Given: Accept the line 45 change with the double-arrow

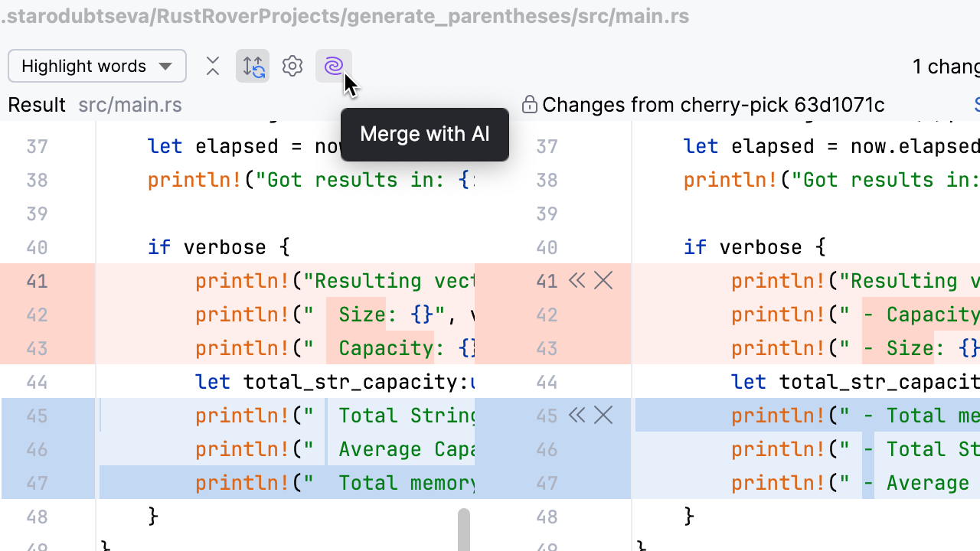Looking at the screenshot, I should coord(577,416).
